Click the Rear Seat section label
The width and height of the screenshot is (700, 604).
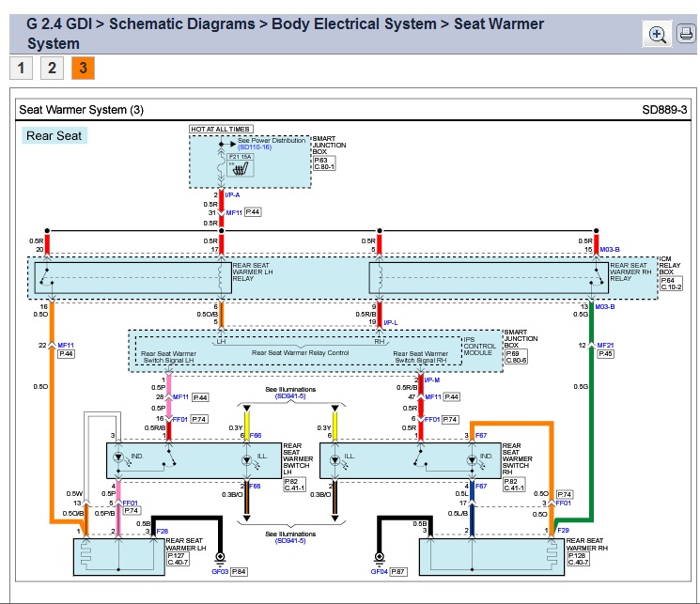click(54, 136)
